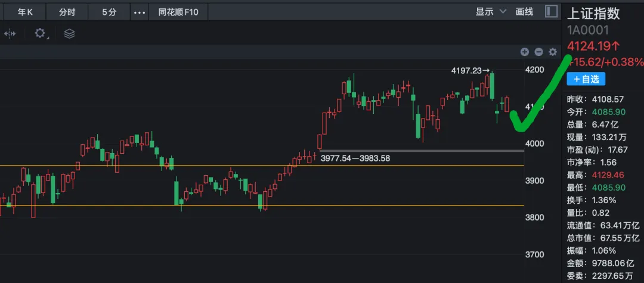Open indicator settings gear above price axis
Viewport: 644px width, 283px height.
coord(552,52)
